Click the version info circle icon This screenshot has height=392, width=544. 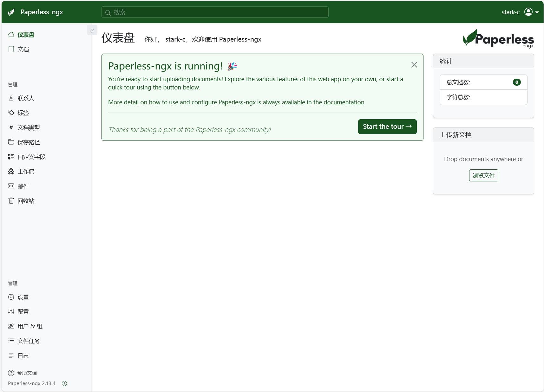(64, 383)
